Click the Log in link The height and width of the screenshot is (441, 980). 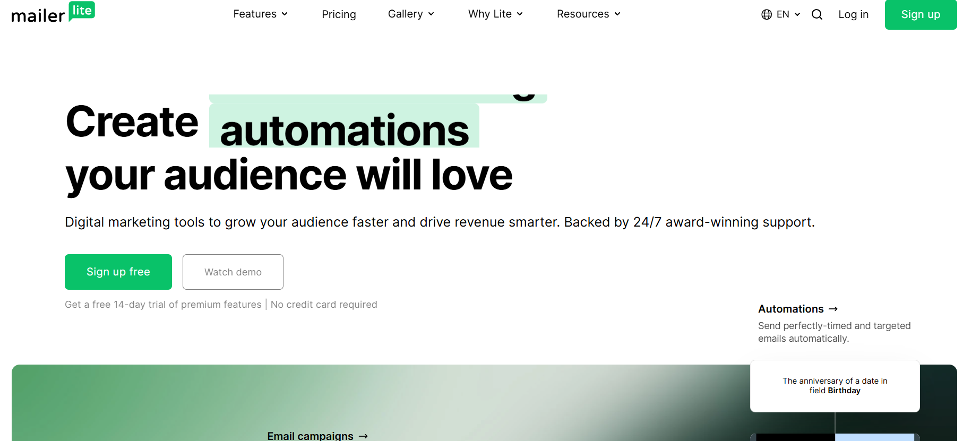[853, 14]
